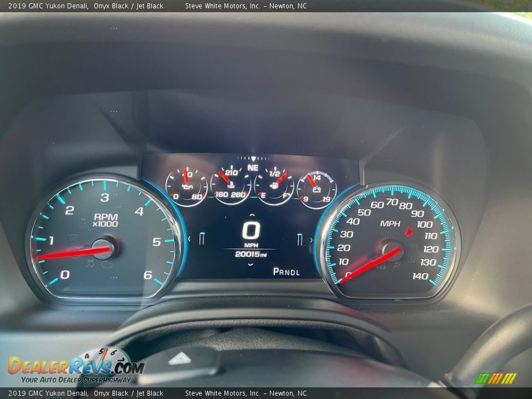Click the large digital speed 0
Viewport: 532px width, 399px height.
[251, 231]
